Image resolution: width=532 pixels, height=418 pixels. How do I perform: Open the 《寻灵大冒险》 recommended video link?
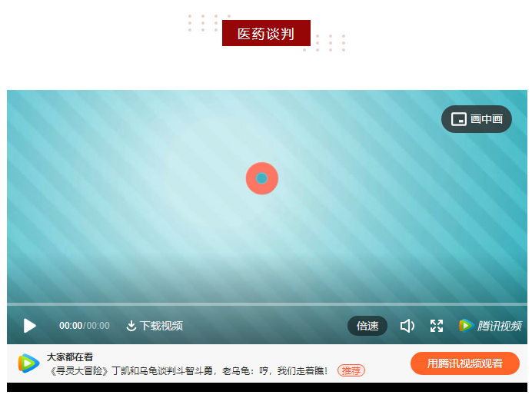188,371
